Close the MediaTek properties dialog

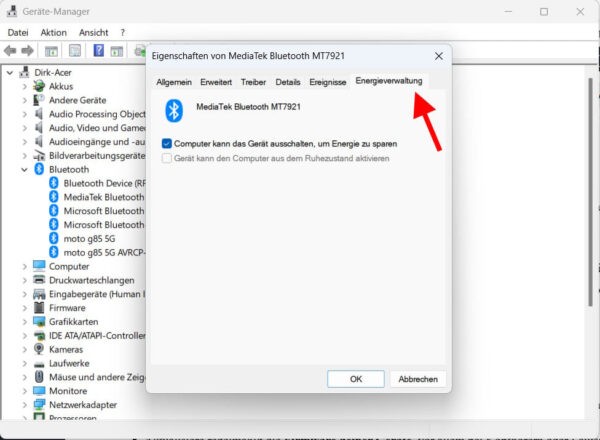click(439, 56)
